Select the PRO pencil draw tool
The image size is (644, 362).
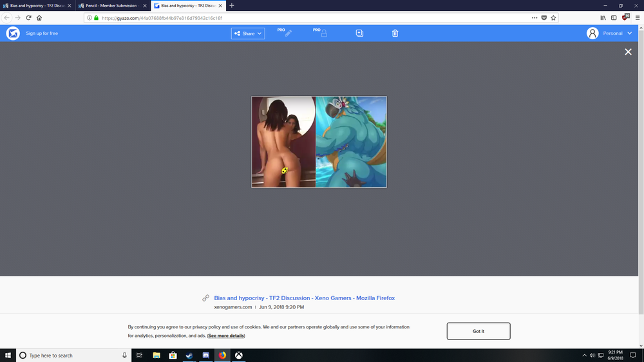[x=285, y=33]
